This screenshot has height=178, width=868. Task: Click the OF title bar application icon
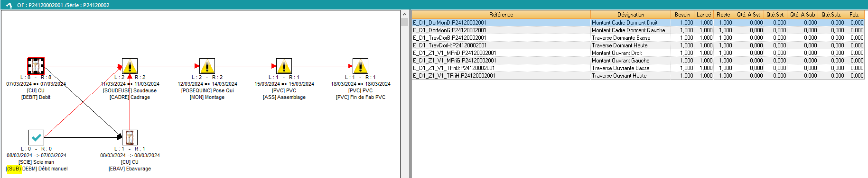coord(9,5)
